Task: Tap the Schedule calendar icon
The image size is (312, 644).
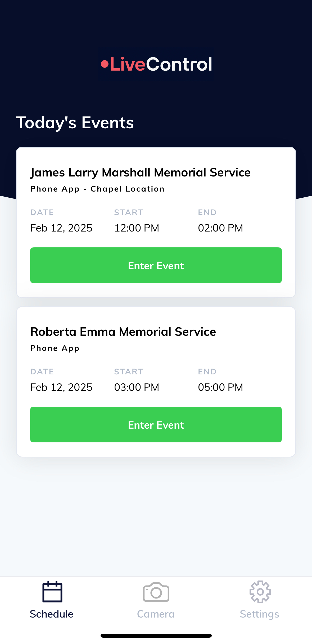Action: pyautogui.click(x=52, y=592)
